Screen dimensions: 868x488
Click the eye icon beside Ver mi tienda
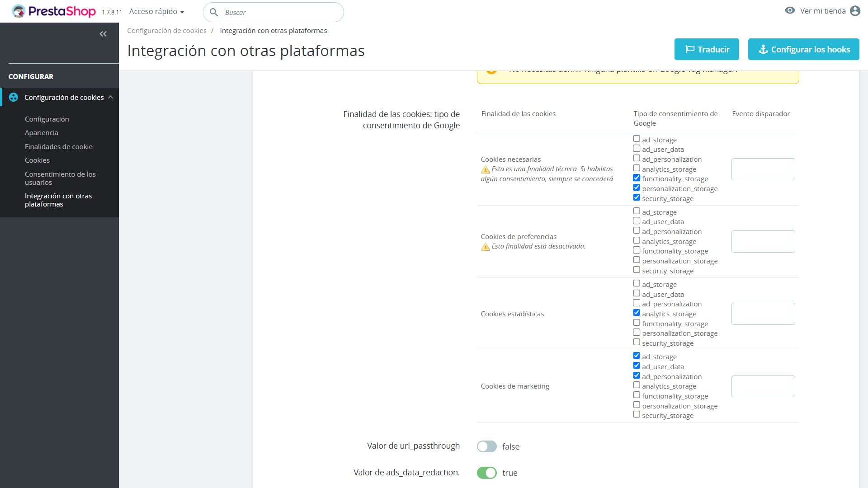point(790,10)
